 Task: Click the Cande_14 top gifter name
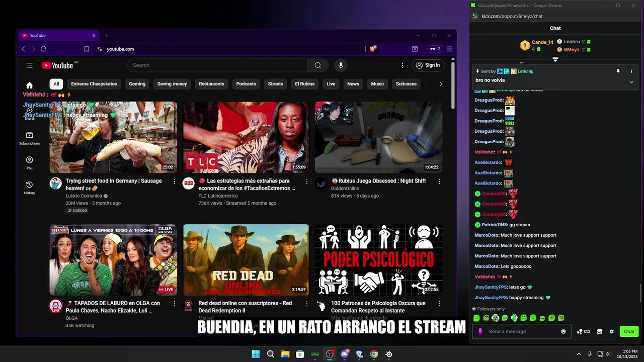coord(542,42)
